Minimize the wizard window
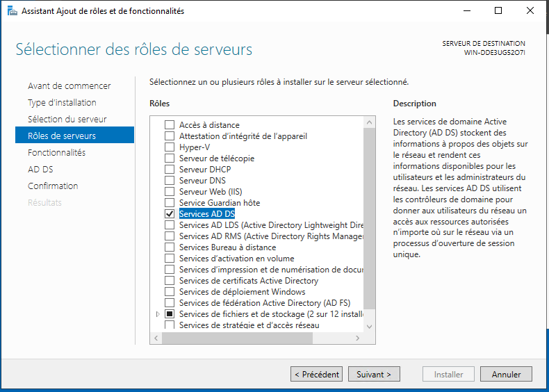 tap(467, 11)
